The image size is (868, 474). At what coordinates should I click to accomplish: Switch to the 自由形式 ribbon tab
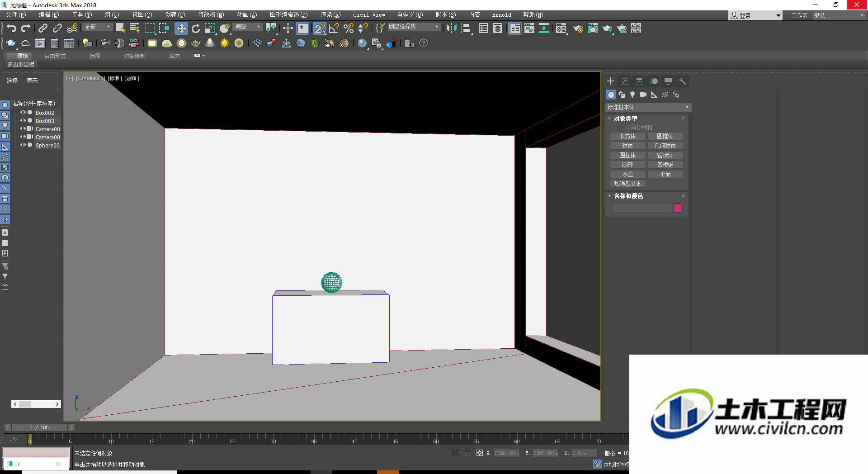pos(55,56)
